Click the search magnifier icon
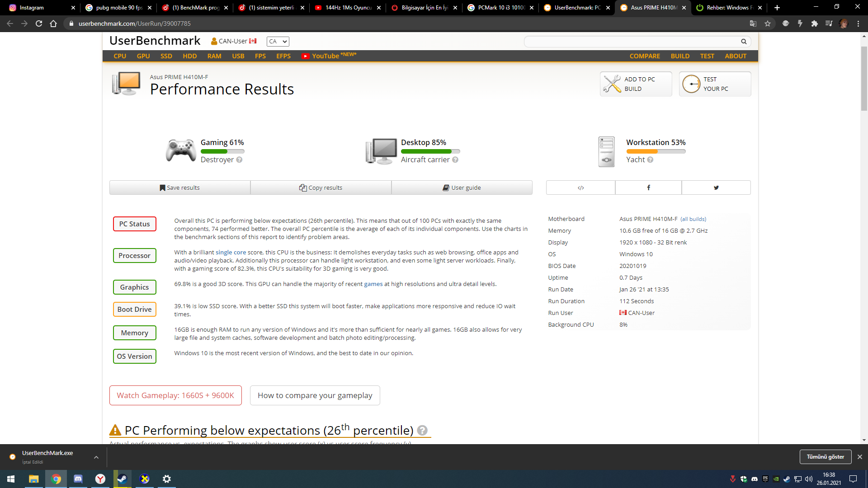Viewport: 868px width, 488px height. pyautogui.click(x=744, y=42)
